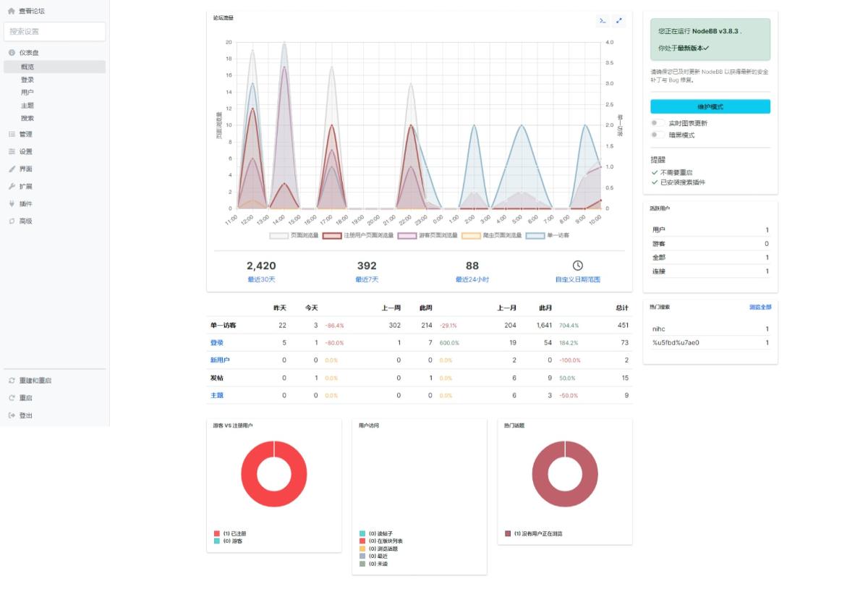Viewport: 868px width, 605px height.
Task: Expand the 管理 sidebar section
Action: click(x=25, y=134)
